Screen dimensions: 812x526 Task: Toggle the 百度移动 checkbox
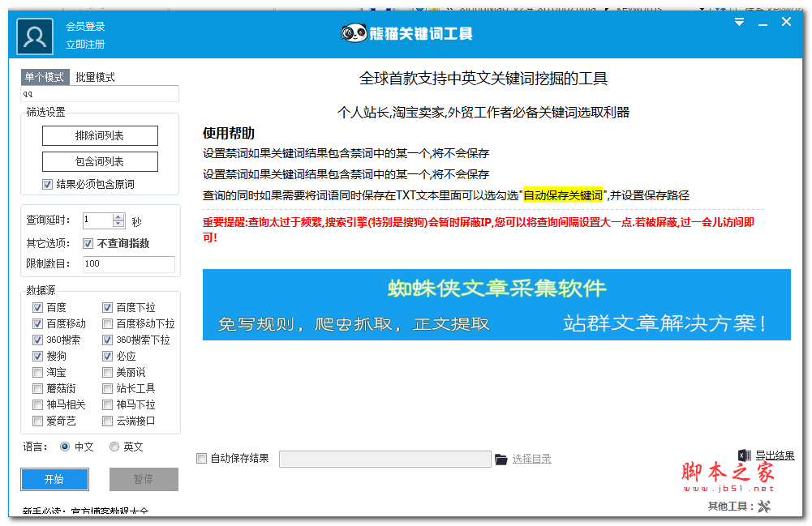click(x=37, y=323)
